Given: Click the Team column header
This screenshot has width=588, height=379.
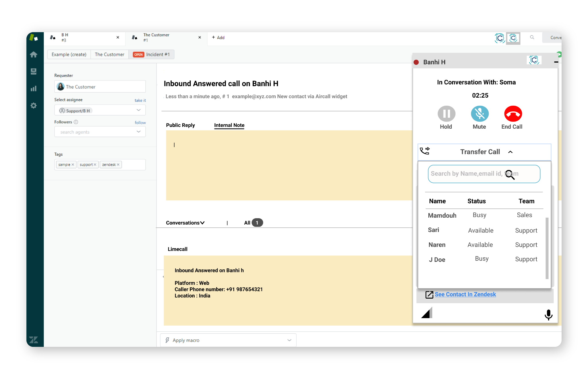Looking at the screenshot, I should point(527,201).
